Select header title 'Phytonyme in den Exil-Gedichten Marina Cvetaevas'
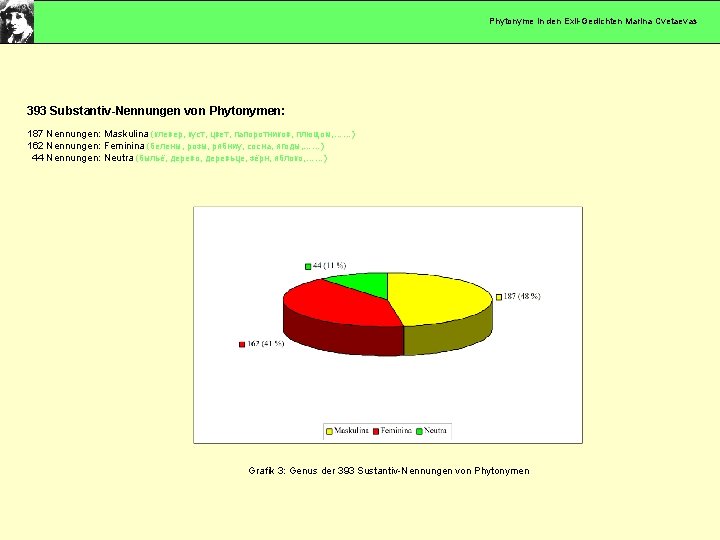 coord(593,21)
